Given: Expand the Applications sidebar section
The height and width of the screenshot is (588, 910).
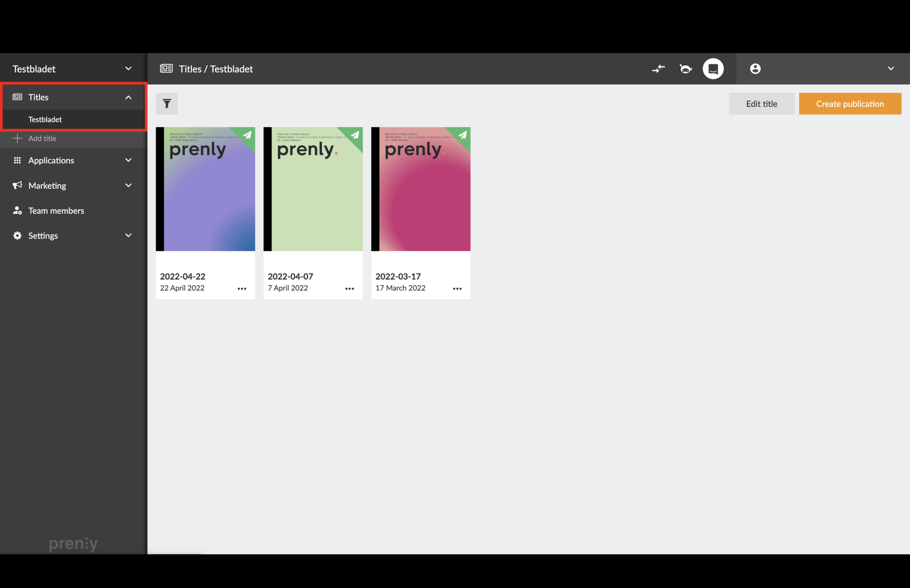Looking at the screenshot, I should coord(128,160).
